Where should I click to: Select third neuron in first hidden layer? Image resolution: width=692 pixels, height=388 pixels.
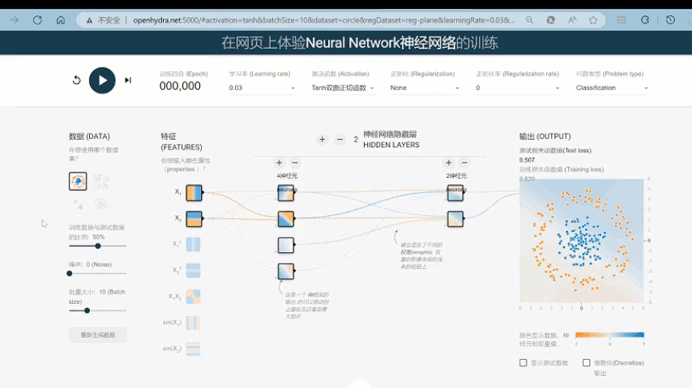point(286,245)
